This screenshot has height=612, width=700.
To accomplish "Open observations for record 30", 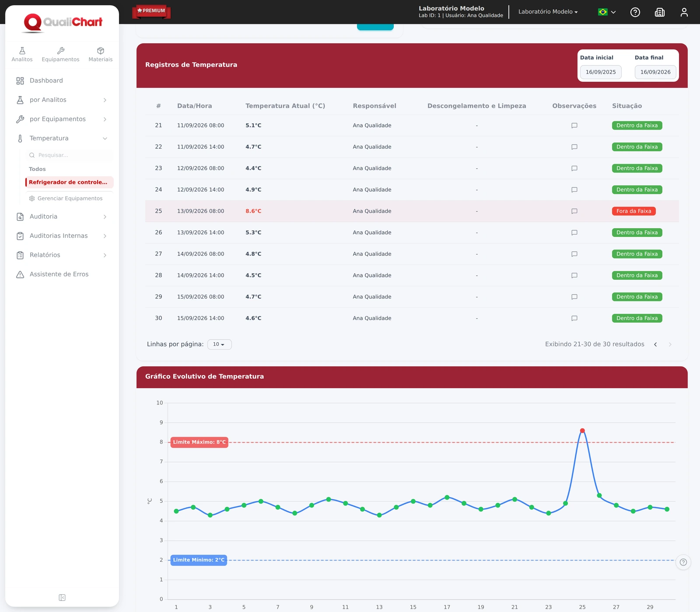I will 574,318.
